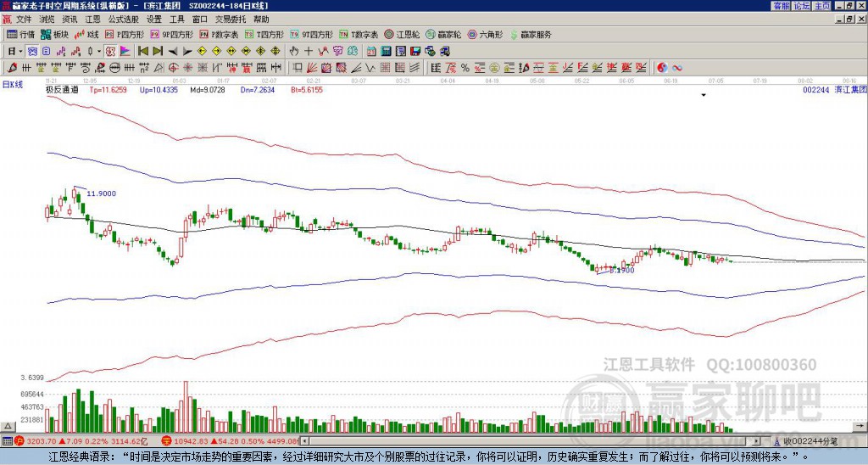Click the 主页 homepage button
This screenshot has height=465, width=868.
click(821, 6)
